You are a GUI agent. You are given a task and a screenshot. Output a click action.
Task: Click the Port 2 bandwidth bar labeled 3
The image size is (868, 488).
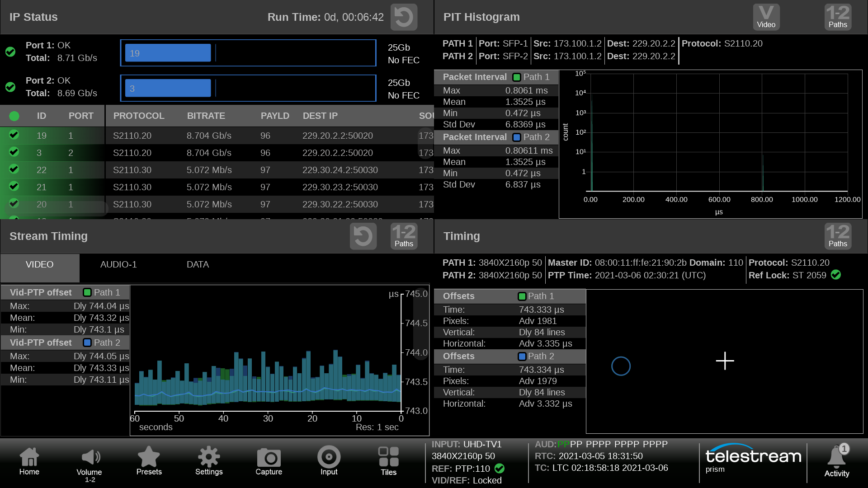pyautogui.click(x=168, y=88)
